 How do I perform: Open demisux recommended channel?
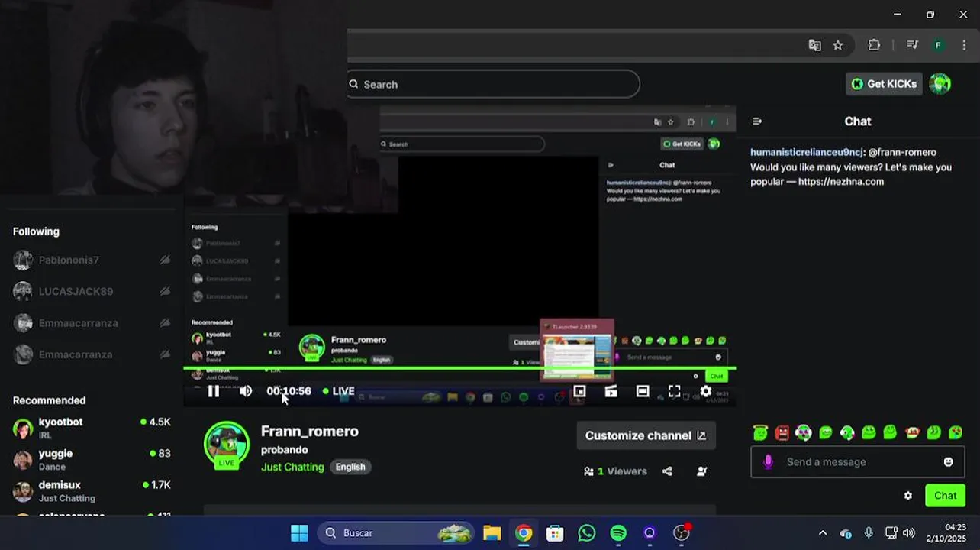click(x=92, y=491)
